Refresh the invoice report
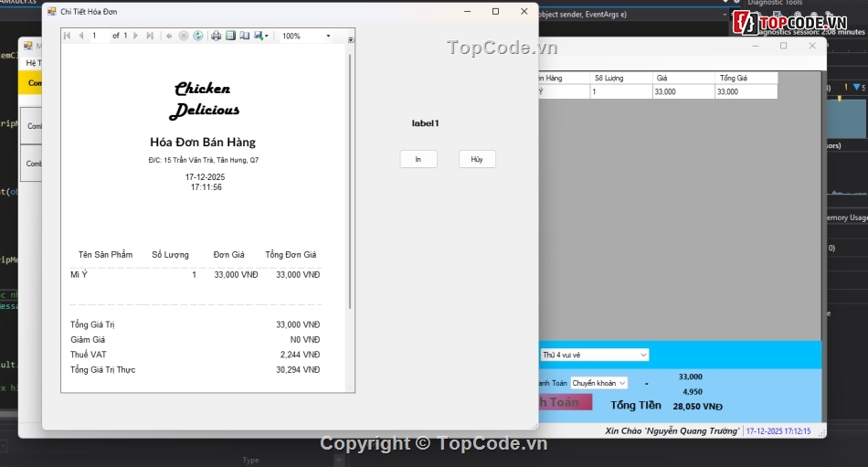Screen dimensions: 868x467 pos(197,36)
